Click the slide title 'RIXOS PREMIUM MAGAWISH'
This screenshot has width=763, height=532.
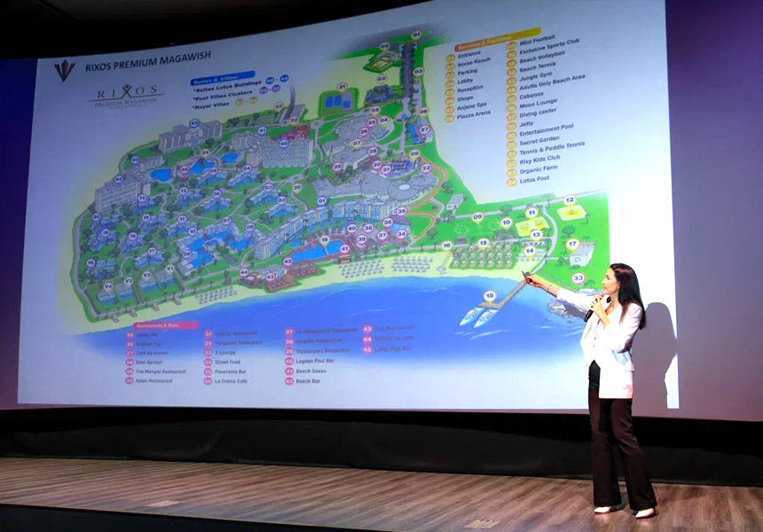[x=148, y=61]
